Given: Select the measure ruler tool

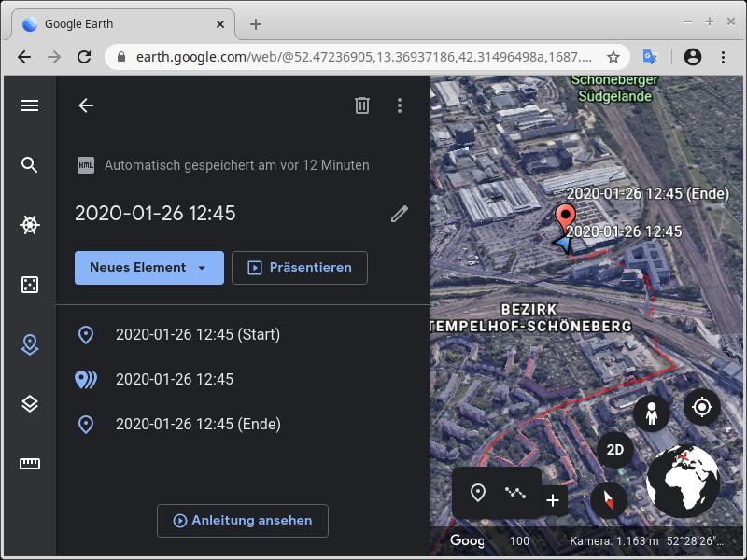Looking at the screenshot, I should pyautogui.click(x=30, y=464).
